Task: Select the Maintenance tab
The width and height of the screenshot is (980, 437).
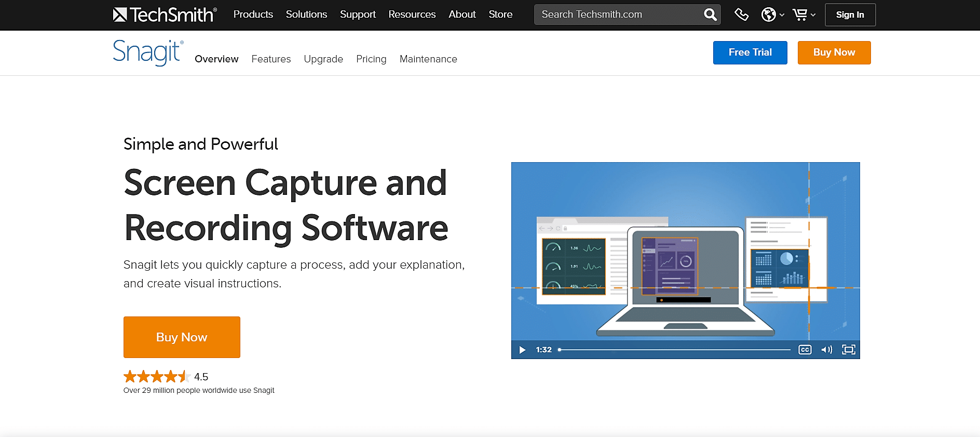Action: [x=428, y=59]
